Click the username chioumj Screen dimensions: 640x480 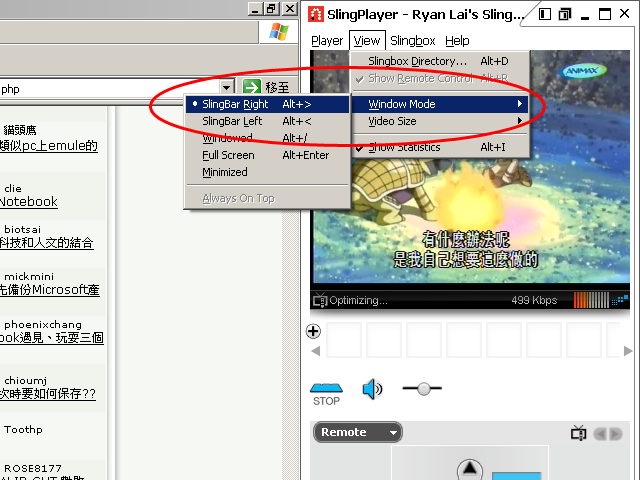click(25, 381)
